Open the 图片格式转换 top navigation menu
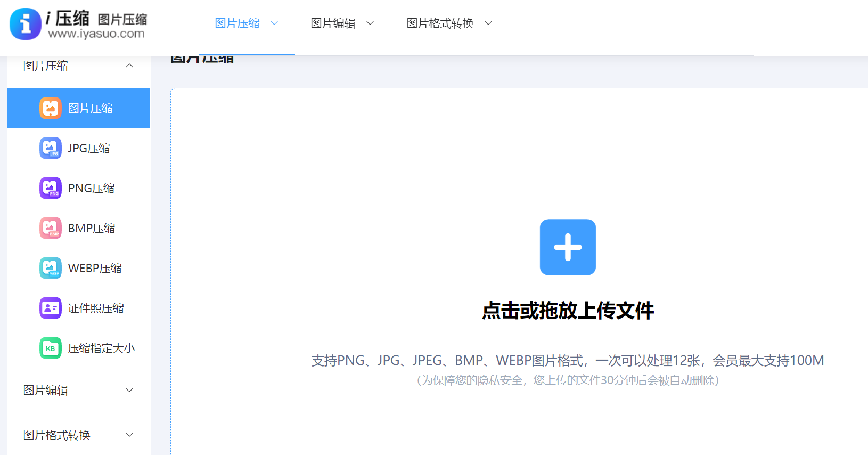 pos(449,23)
